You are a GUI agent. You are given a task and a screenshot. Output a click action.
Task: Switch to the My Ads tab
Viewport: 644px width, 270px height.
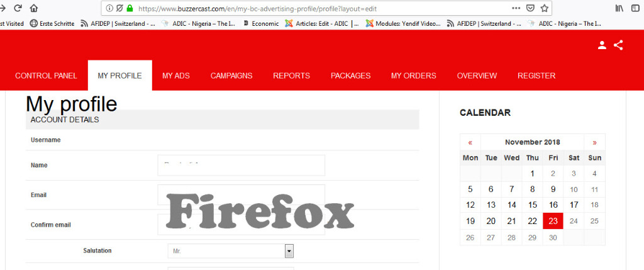pos(175,76)
